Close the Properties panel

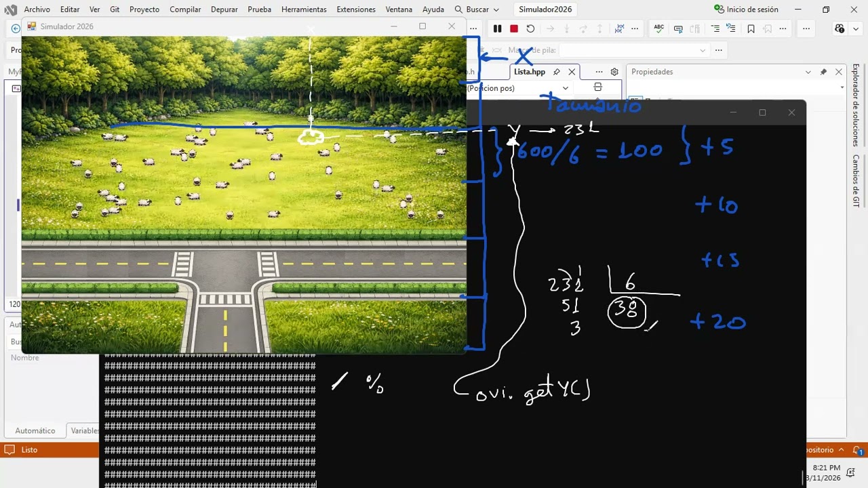pos(839,72)
